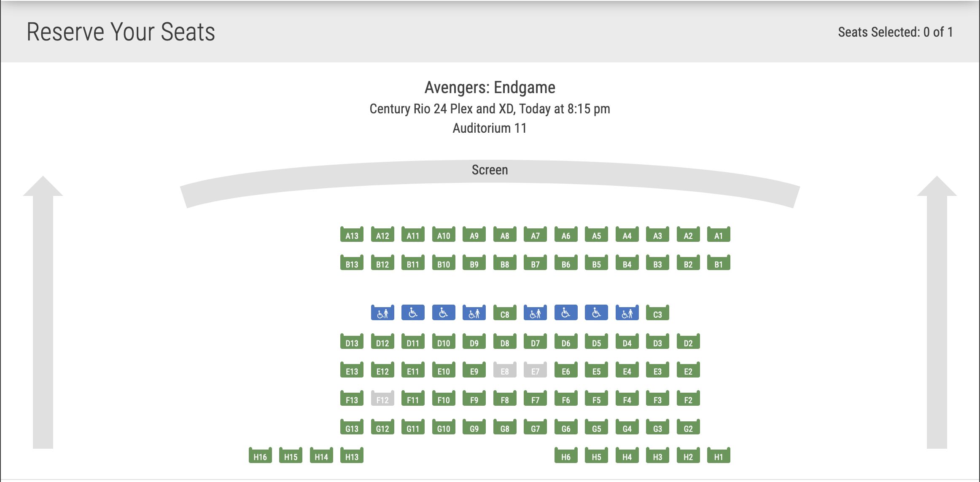The image size is (980, 482).
Task: Pick seat B5
Action: coord(596,263)
